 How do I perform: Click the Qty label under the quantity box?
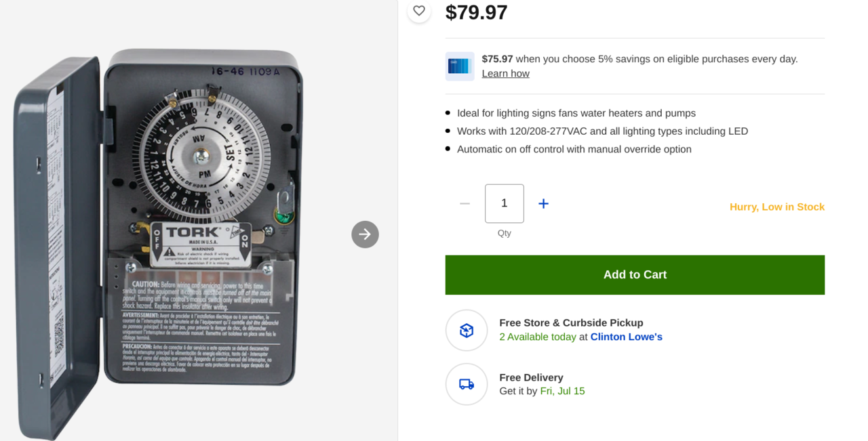(x=504, y=233)
